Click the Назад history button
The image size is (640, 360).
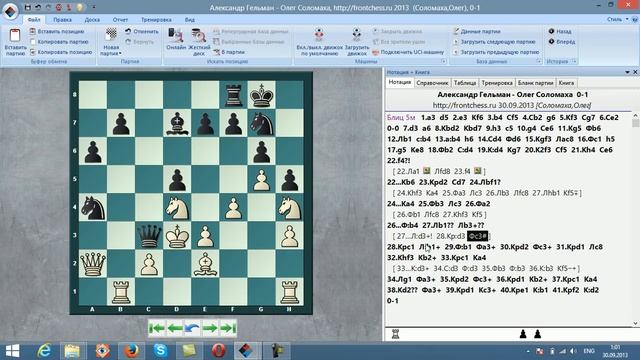coord(560,31)
